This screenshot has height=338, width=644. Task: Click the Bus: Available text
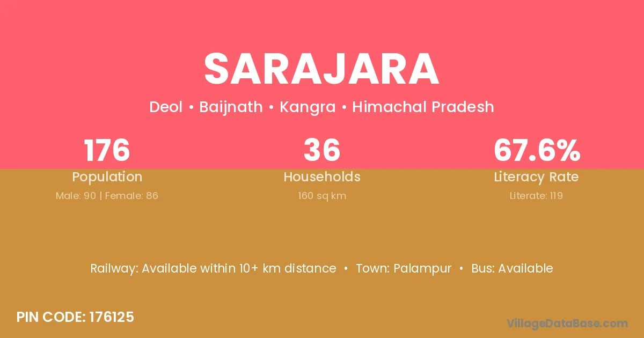click(x=512, y=268)
